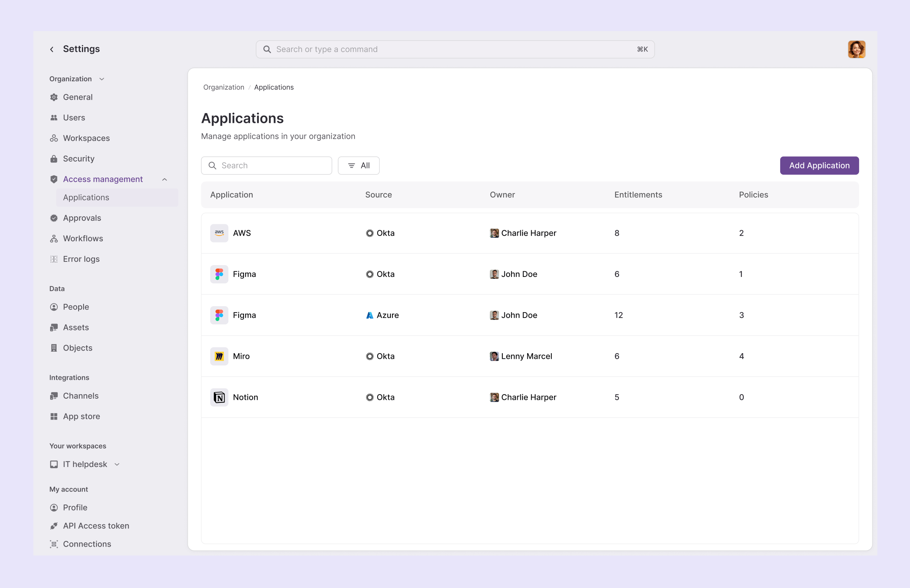Click the applications search field
The width and height of the screenshot is (910, 588).
pyautogui.click(x=266, y=165)
